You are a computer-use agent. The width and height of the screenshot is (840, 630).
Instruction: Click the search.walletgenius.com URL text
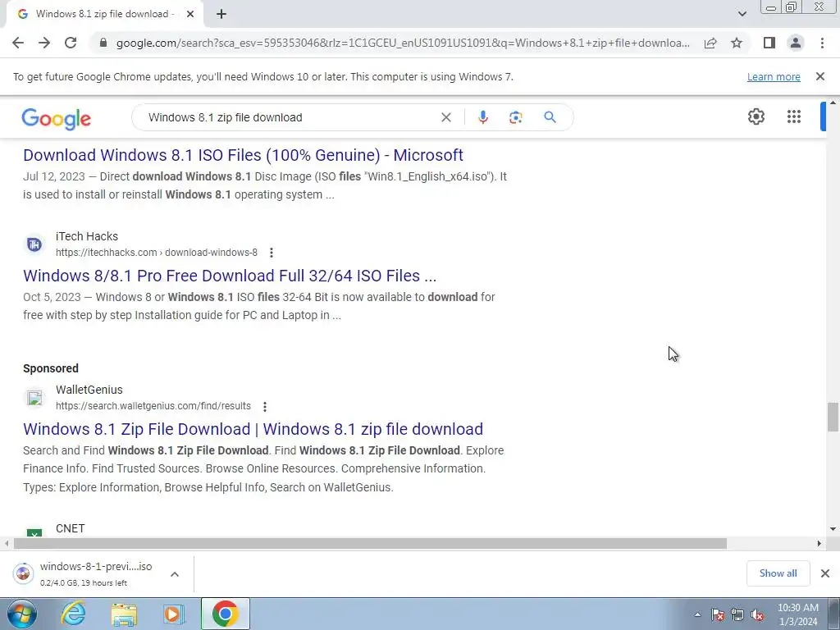pyautogui.click(x=153, y=406)
